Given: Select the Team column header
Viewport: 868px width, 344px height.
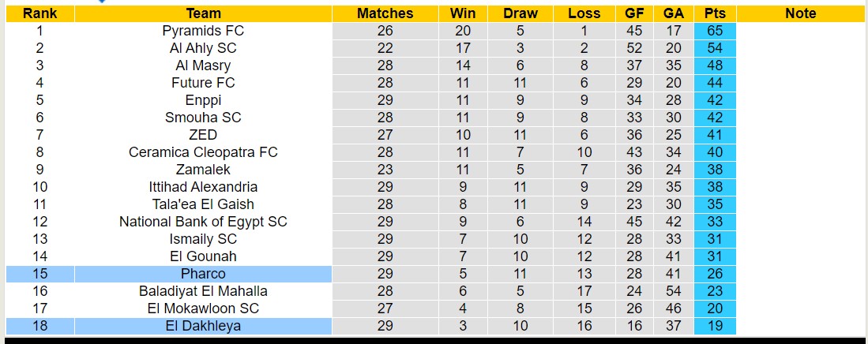Looking at the screenshot, I should tap(203, 13).
